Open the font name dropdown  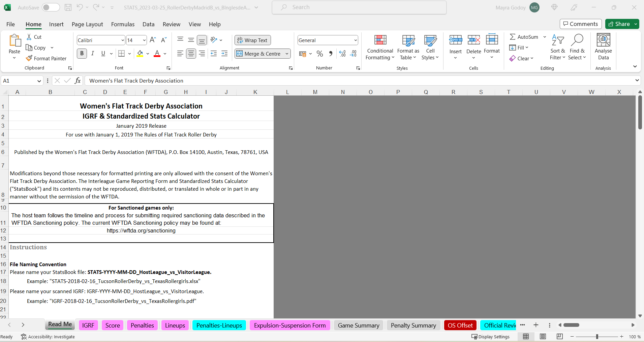tap(123, 40)
